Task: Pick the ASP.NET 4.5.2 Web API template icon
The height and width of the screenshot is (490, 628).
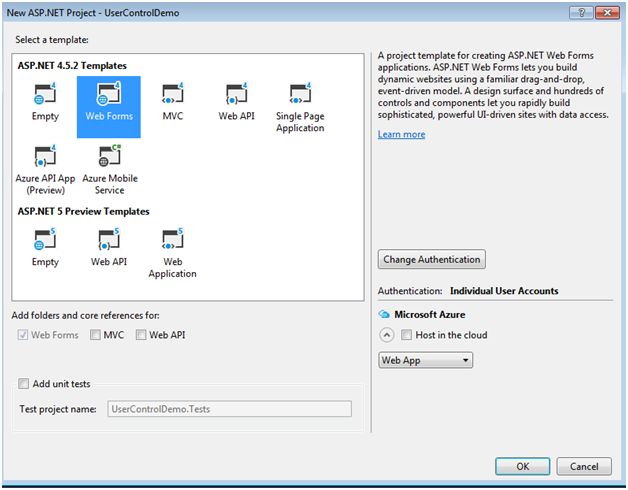Action: point(236,94)
